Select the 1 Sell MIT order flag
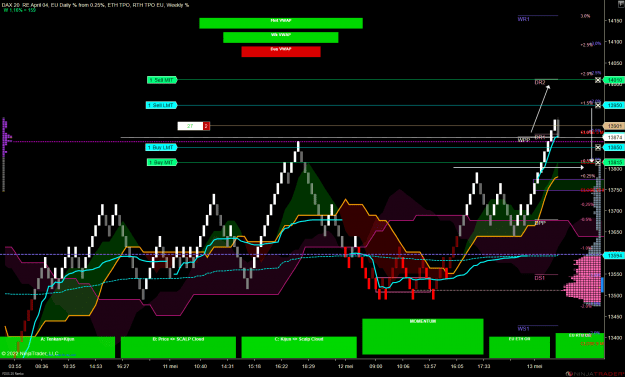Viewport: 625px width, 377px height. (162, 80)
